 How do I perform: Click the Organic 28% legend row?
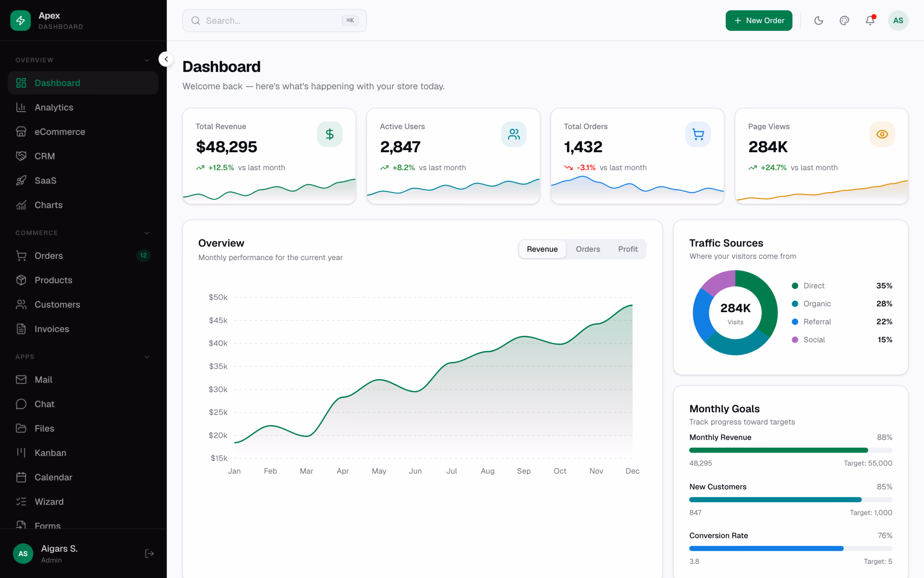tap(842, 303)
